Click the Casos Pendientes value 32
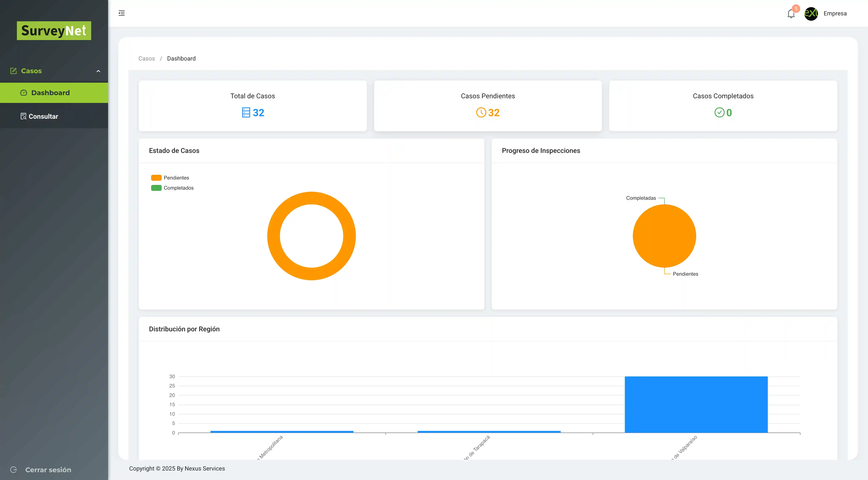868x480 pixels. pyautogui.click(x=494, y=112)
